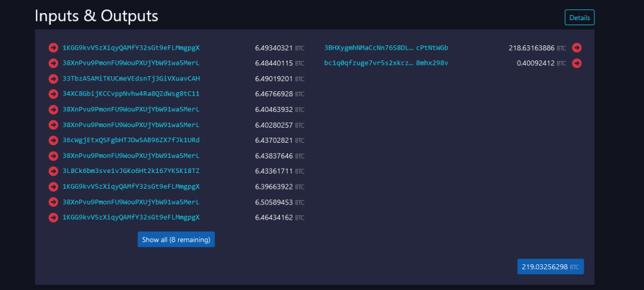Click Show all (8 remaining) button
The height and width of the screenshot is (290, 644).
click(x=176, y=240)
